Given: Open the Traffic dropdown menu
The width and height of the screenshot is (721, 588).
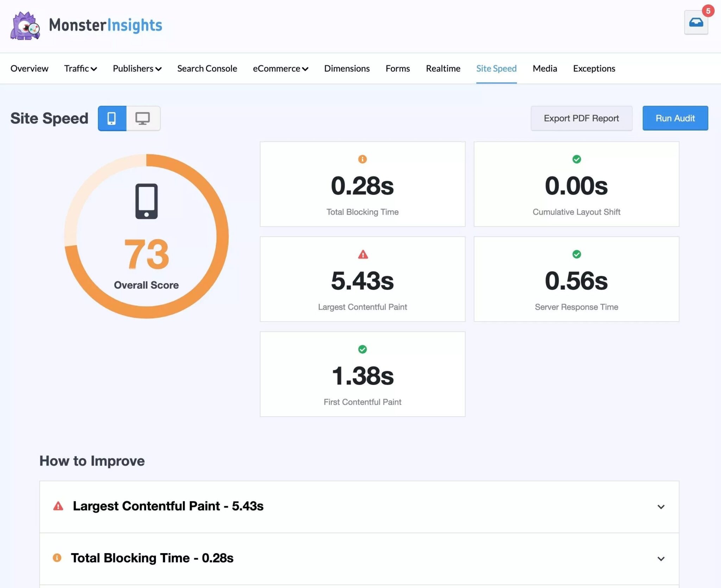Looking at the screenshot, I should (80, 69).
